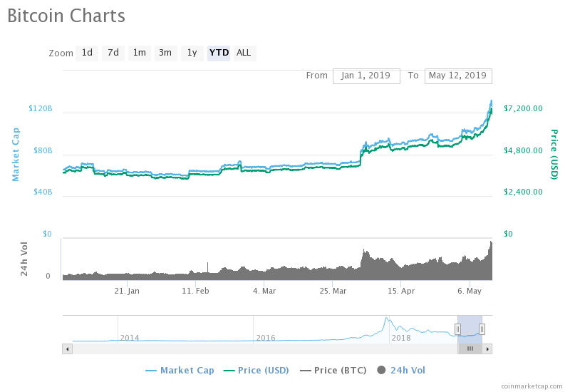Screen dimensions: 570x392
Task: Click the left range selector handle
Action: [x=457, y=329]
